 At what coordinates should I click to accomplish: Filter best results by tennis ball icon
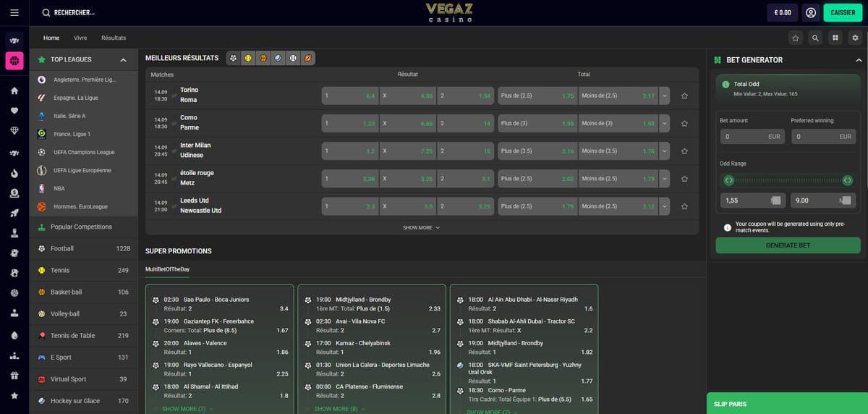pyautogui.click(x=248, y=58)
